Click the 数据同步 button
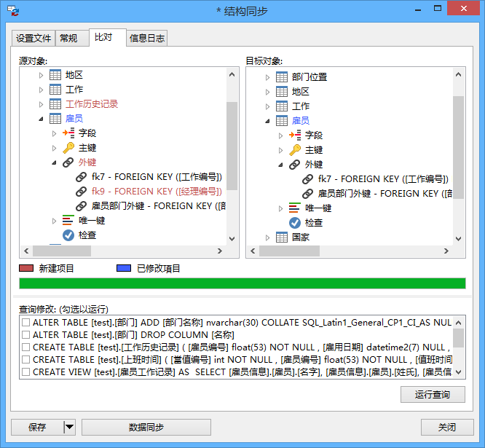 click(146, 428)
